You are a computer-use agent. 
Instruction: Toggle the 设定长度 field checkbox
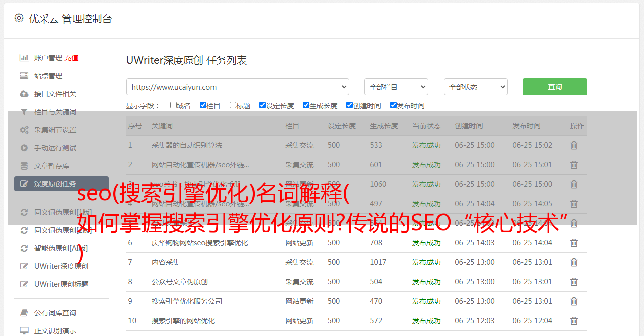(262, 105)
